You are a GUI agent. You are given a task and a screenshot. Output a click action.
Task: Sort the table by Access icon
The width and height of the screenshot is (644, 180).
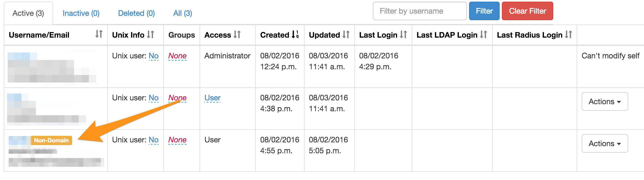pyautogui.click(x=237, y=34)
